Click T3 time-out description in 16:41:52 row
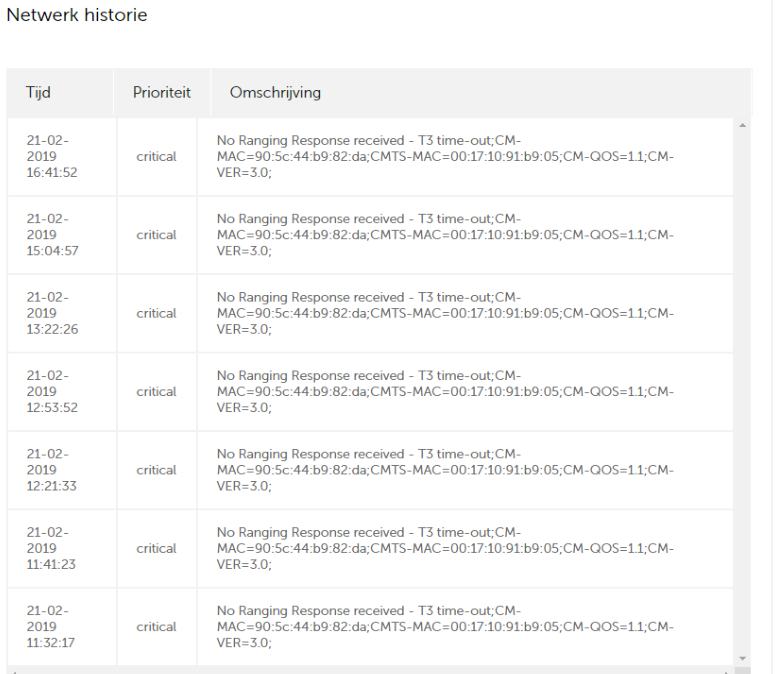The height and width of the screenshot is (674, 779). click(445, 156)
